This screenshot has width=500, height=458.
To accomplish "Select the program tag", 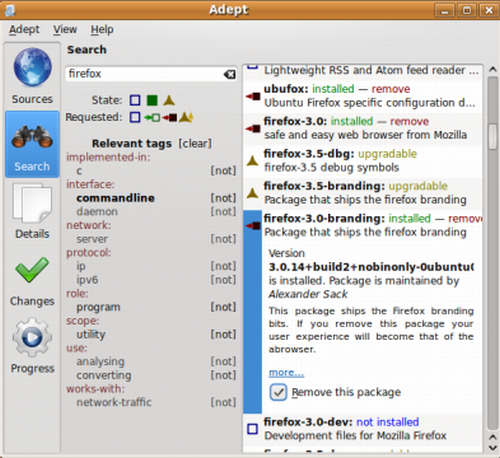I will [98, 307].
